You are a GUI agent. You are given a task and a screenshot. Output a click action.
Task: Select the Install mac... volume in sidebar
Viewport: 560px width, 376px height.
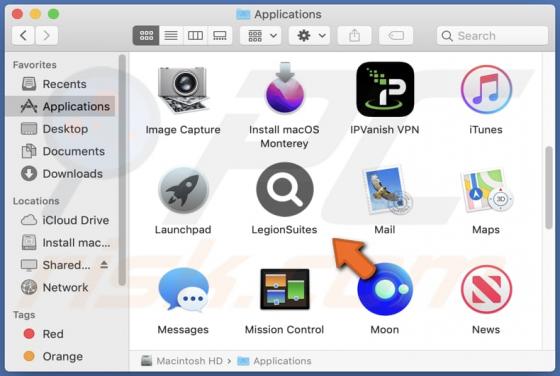61,243
